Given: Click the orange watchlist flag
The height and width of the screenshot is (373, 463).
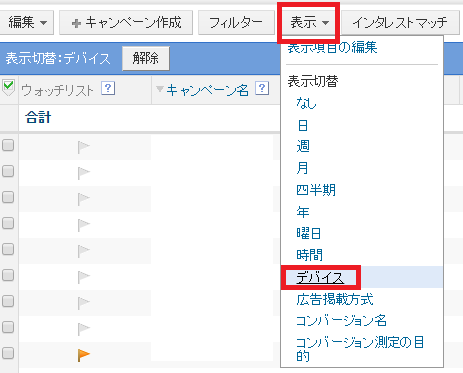Looking at the screenshot, I should click(x=84, y=355).
